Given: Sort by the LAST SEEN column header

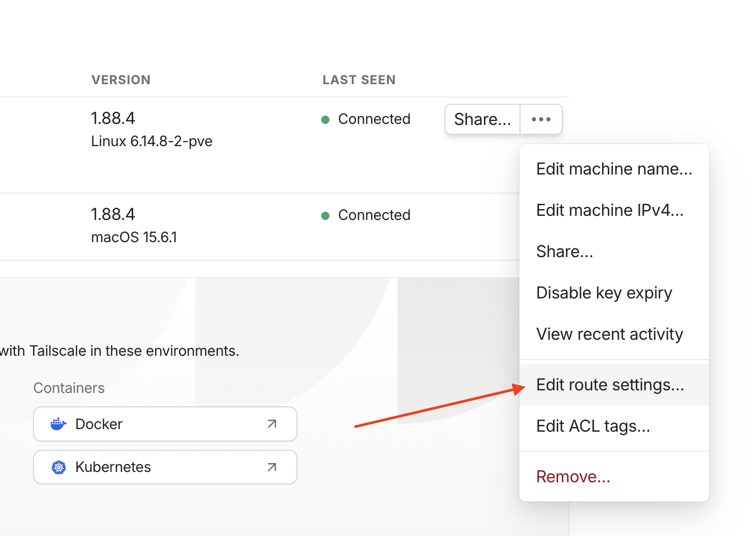Looking at the screenshot, I should click(x=359, y=80).
